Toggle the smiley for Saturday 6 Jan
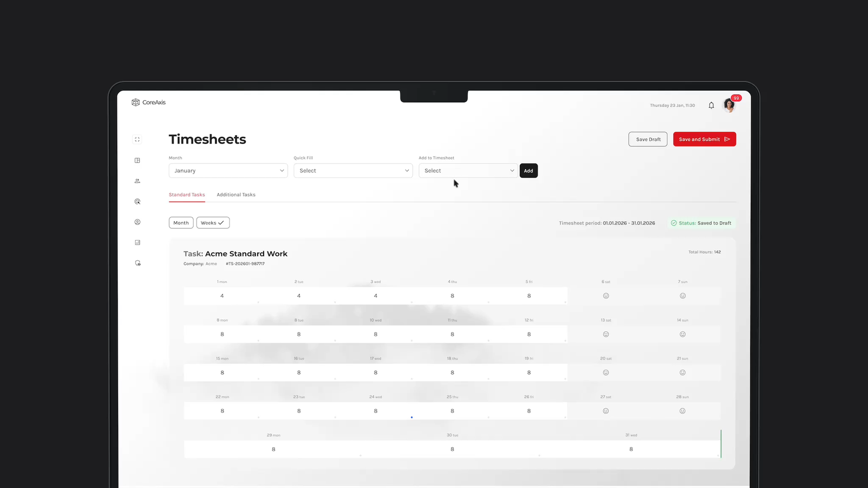The height and width of the screenshot is (488, 868). 605,296
